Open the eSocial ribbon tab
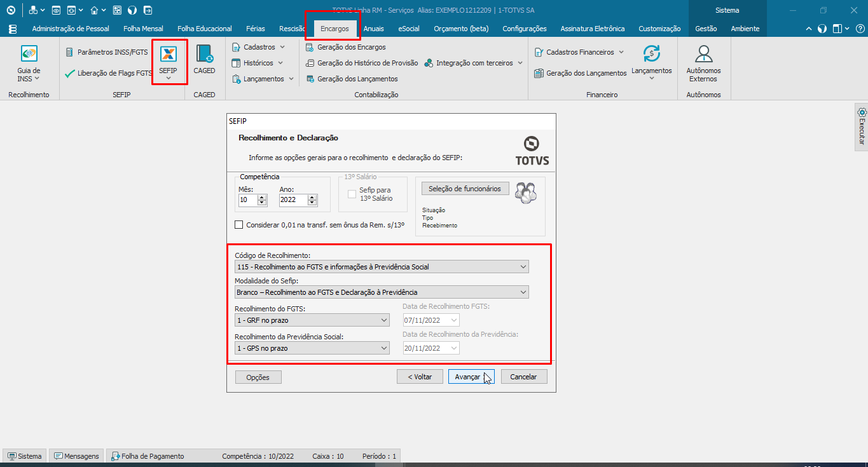868x467 pixels. 408,29
